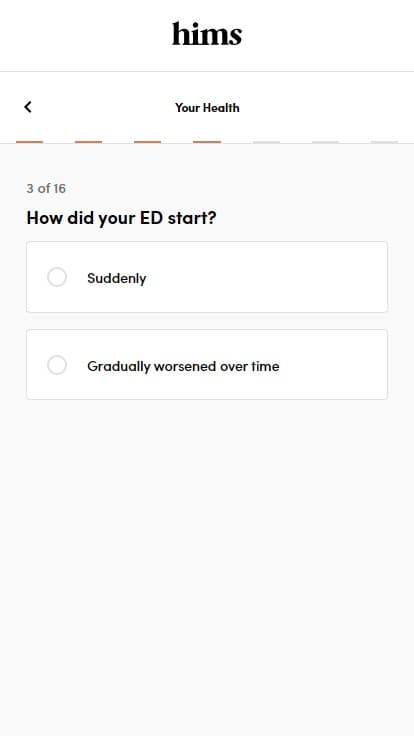Click the second gray unfilled progress segment
The height and width of the screenshot is (736, 414).
click(325, 142)
